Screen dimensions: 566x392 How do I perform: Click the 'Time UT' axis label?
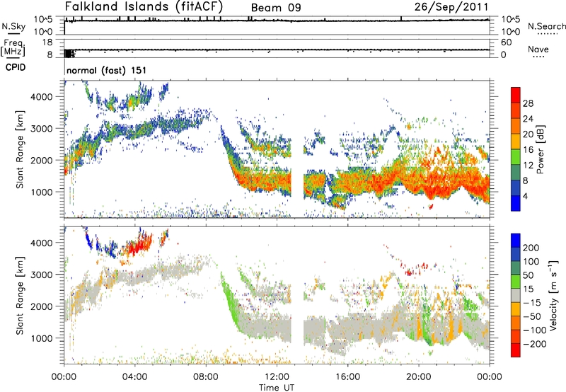pyautogui.click(x=277, y=387)
